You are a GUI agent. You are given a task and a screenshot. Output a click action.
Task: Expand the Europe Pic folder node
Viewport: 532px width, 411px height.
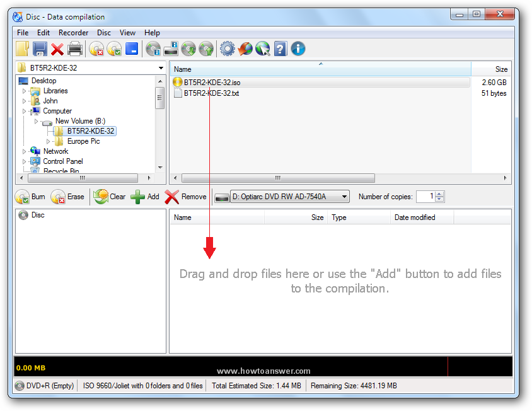[48, 141]
